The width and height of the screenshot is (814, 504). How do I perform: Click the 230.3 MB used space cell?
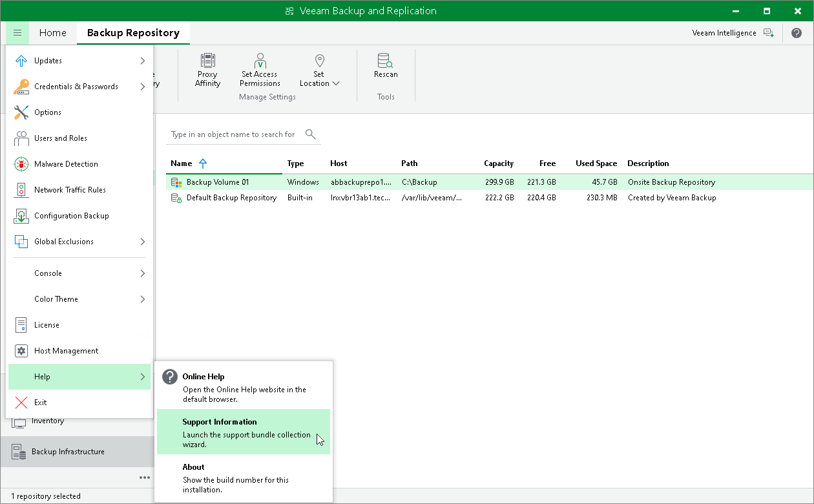pos(602,198)
